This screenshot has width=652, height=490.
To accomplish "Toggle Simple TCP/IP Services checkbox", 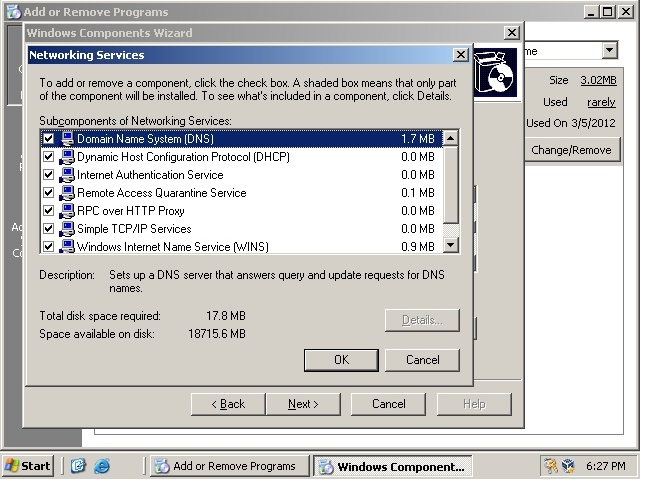I will [x=49, y=229].
